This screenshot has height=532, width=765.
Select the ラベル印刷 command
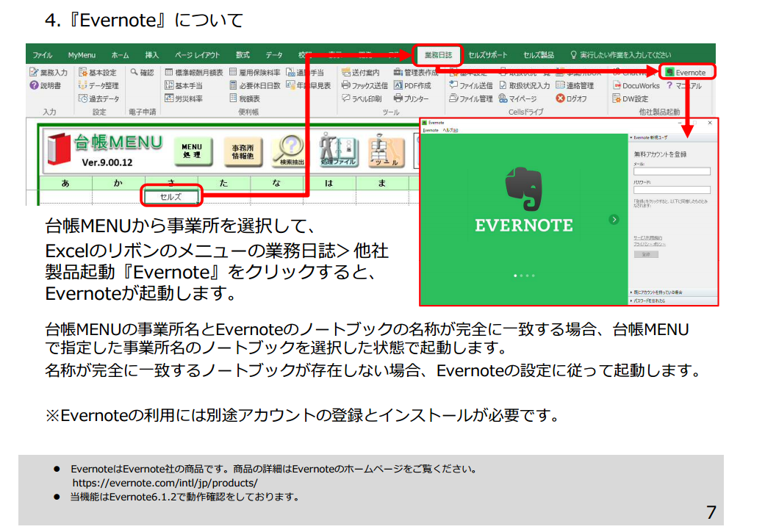pos(362,98)
